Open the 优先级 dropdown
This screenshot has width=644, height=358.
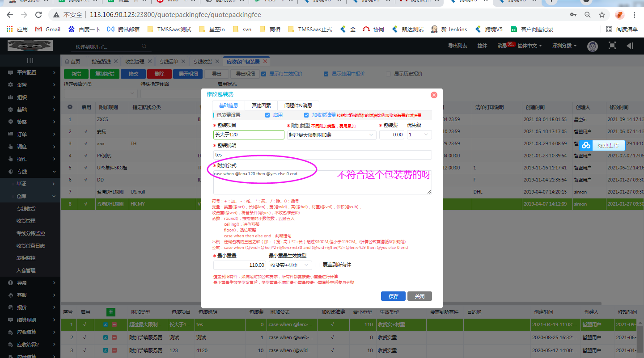pos(419,135)
